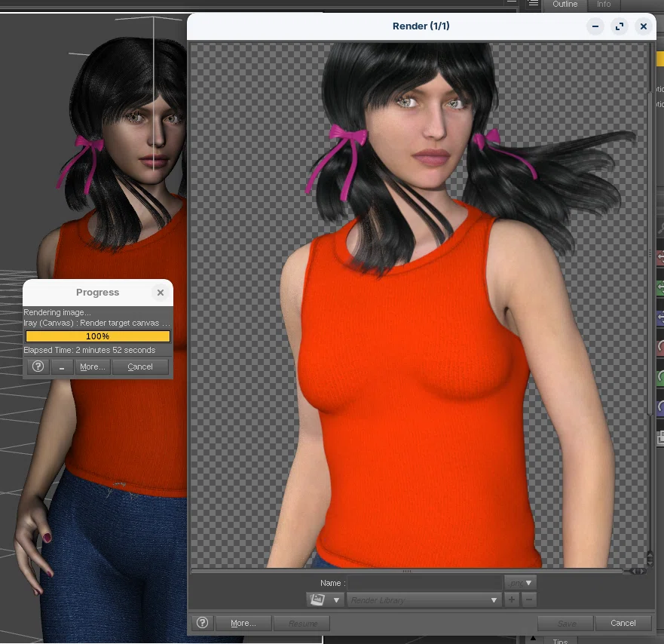Minimize the Render window
The width and height of the screenshot is (664, 644).
(595, 26)
